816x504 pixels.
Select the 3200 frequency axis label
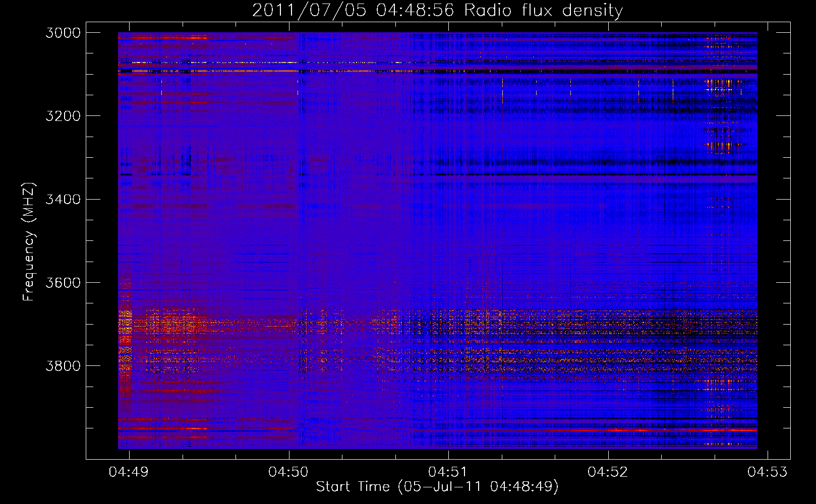63,116
